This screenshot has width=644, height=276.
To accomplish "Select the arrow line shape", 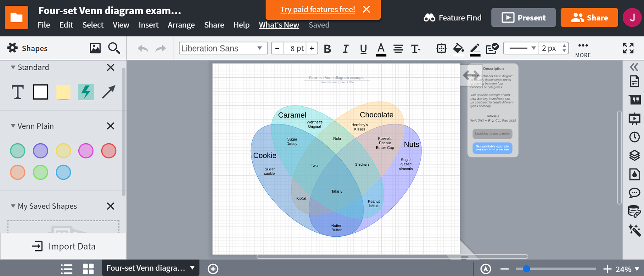I will 109,92.
